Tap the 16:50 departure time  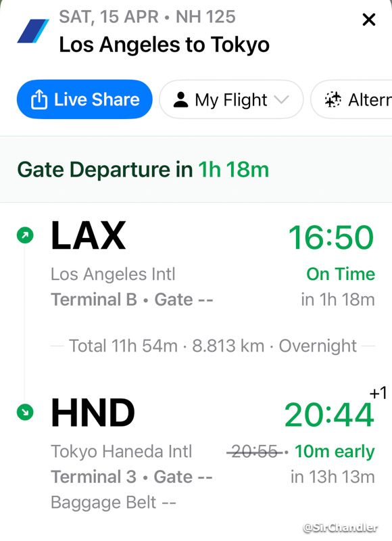[331, 237]
